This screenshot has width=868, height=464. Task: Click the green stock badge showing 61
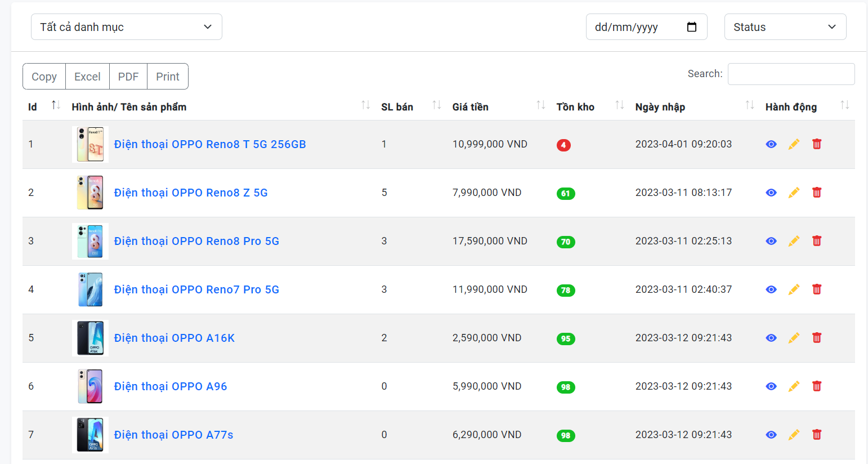tap(566, 194)
